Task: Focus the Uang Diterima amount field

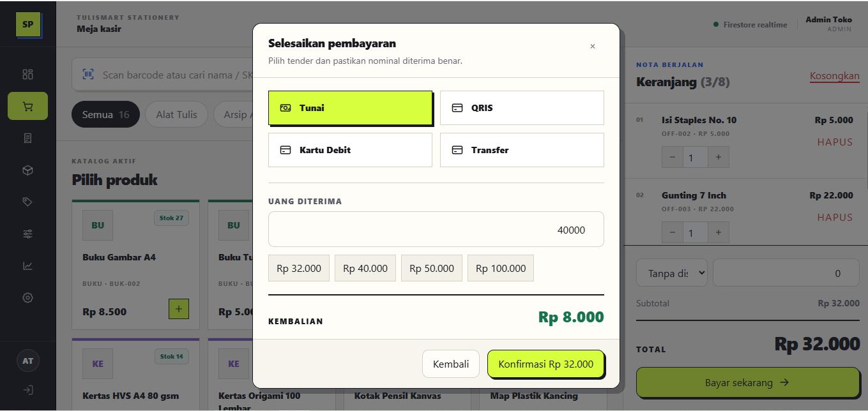Action: (x=436, y=229)
